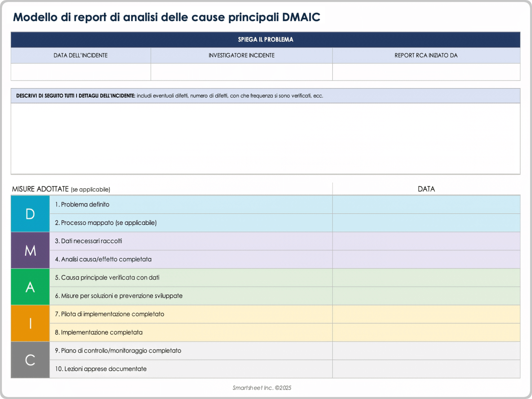The height and width of the screenshot is (399, 532).
Task: Click the DATA cell beside 'Problema definito'
Action: pos(426,204)
